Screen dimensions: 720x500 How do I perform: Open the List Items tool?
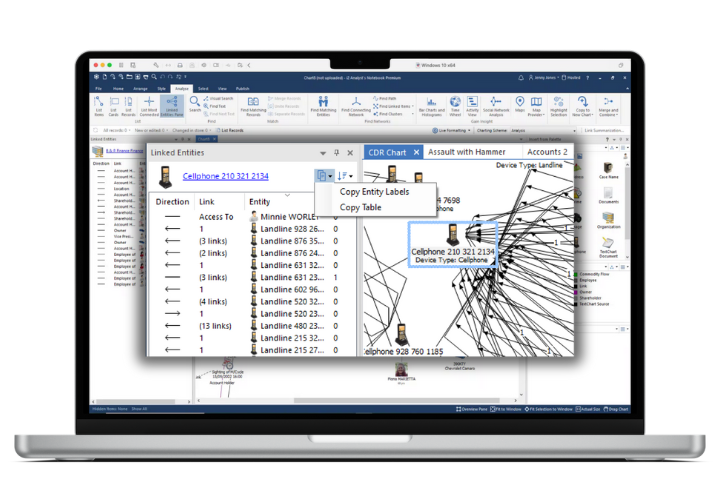point(99,106)
